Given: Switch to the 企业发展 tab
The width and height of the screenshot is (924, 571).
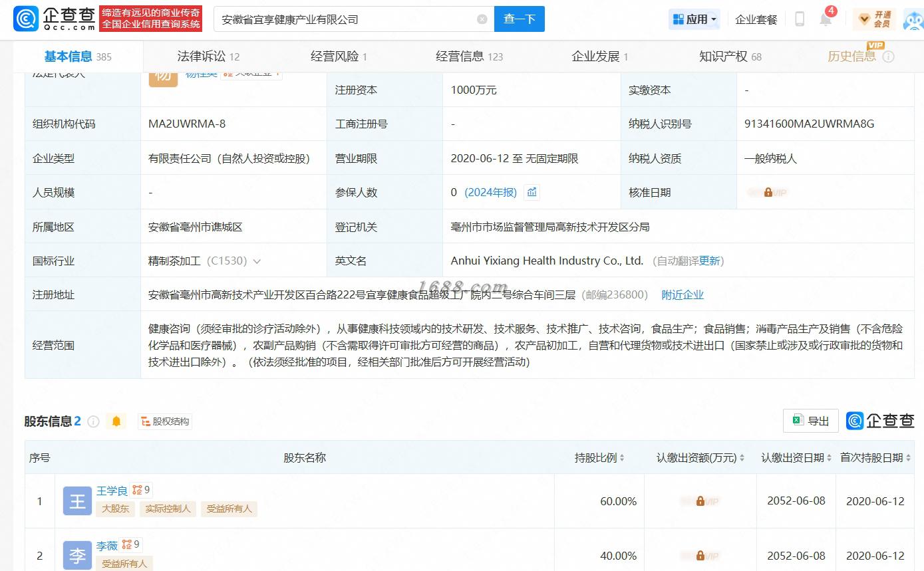Looking at the screenshot, I should 599,57.
